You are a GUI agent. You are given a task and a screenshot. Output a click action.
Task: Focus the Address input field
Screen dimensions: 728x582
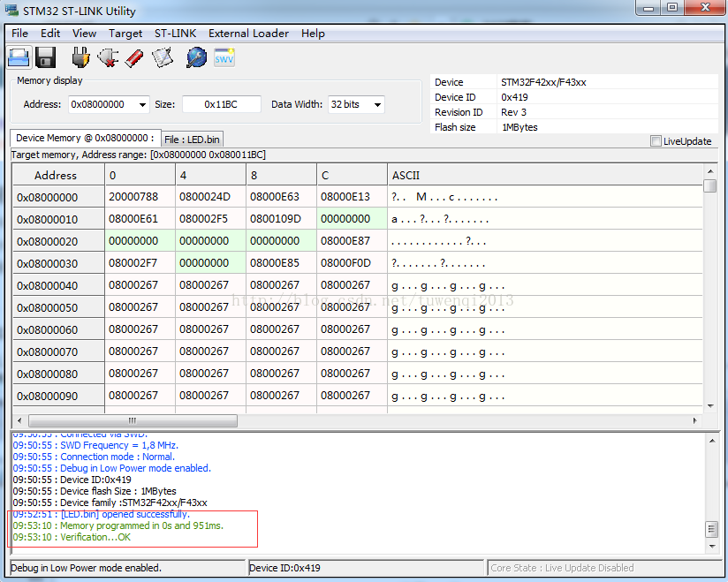[103, 104]
